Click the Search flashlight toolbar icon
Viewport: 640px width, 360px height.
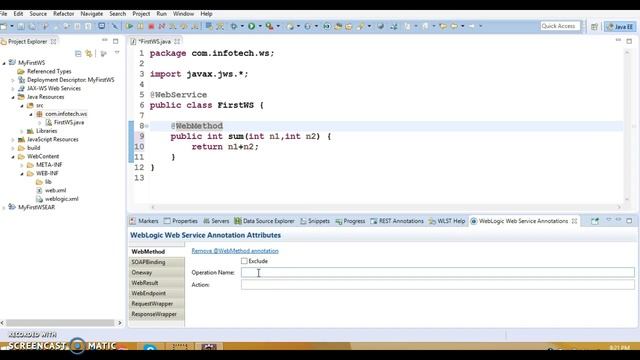coord(361,26)
